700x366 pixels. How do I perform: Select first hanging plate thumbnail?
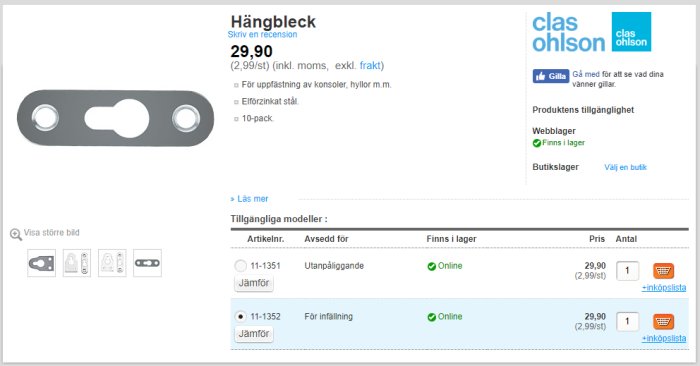(42, 263)
